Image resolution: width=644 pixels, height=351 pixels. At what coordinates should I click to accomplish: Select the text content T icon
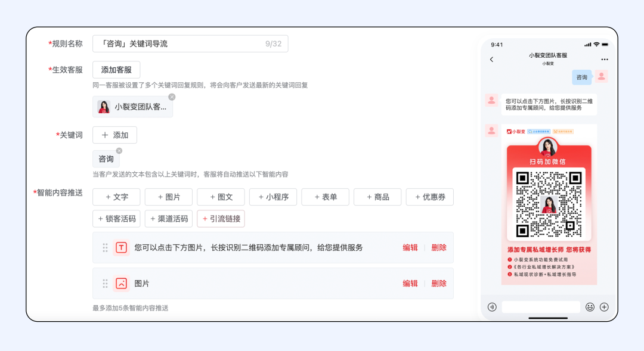(x=122, y=247)
